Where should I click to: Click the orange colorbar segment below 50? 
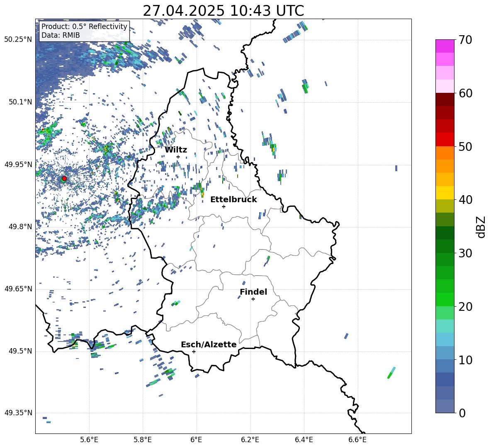445,153
